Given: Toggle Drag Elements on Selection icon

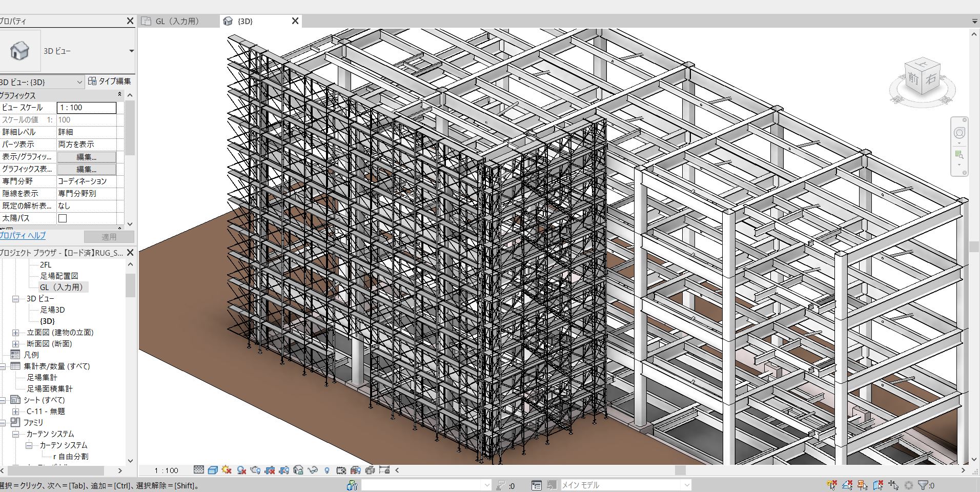Looking at the screenshot, I should coord(893,485).
